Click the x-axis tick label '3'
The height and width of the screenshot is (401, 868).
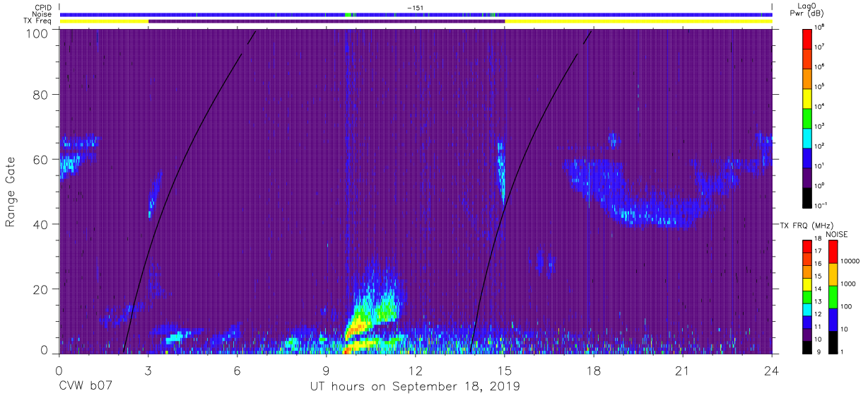148,371
